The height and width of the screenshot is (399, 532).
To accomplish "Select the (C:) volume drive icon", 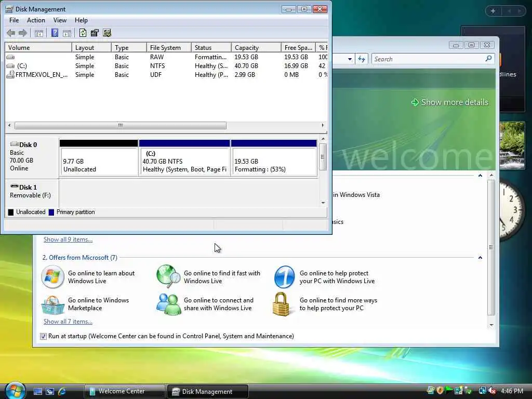I will (x=10, y=66).
